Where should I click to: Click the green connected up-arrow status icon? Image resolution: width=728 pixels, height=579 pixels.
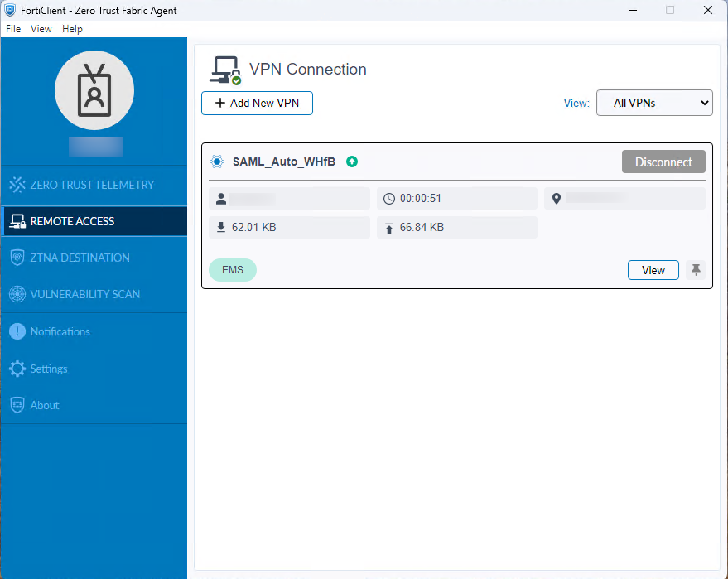[352, 162]
